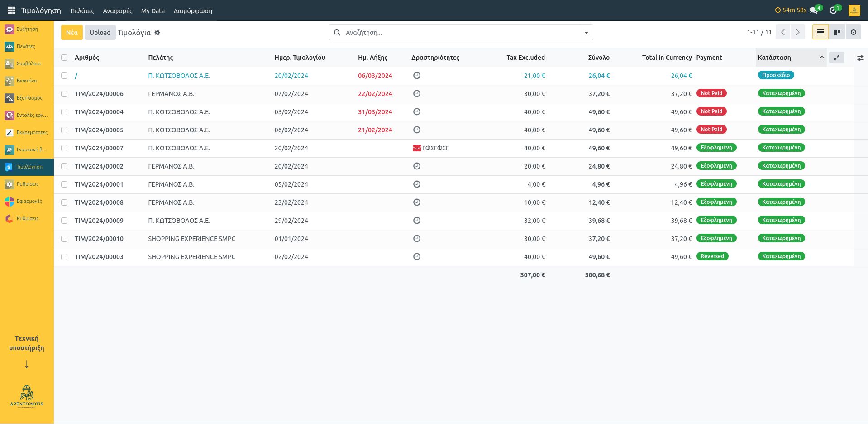
Task: Open the activity clock for TIM/2024/00006
Action: tap(417, 94)
